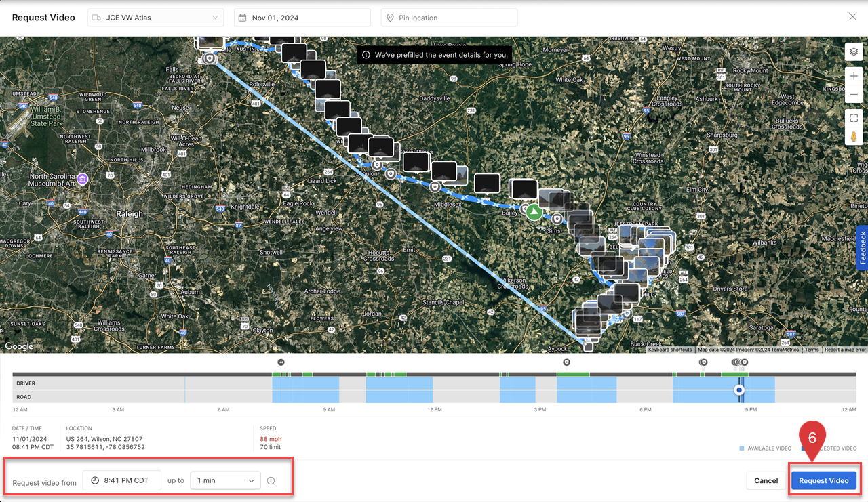Cancel the video request
Image resolution: width=868 pixels, height=502 pixels.
point(766,480)
